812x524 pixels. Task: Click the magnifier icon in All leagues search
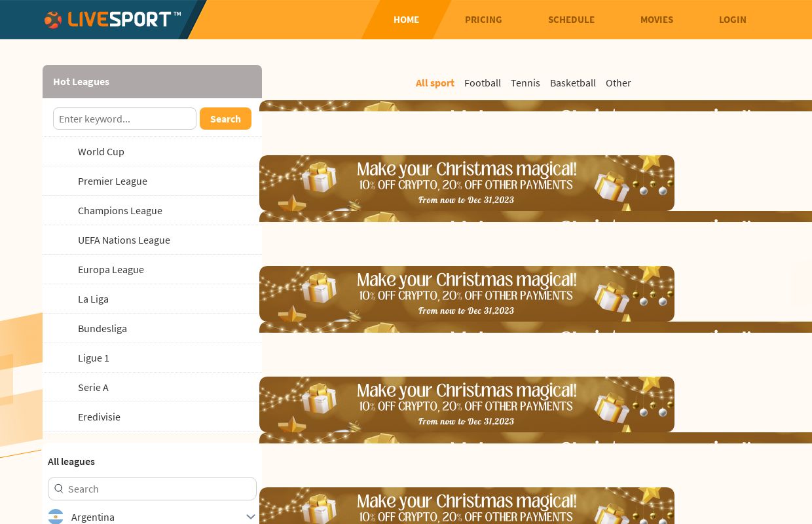point(59,489)
